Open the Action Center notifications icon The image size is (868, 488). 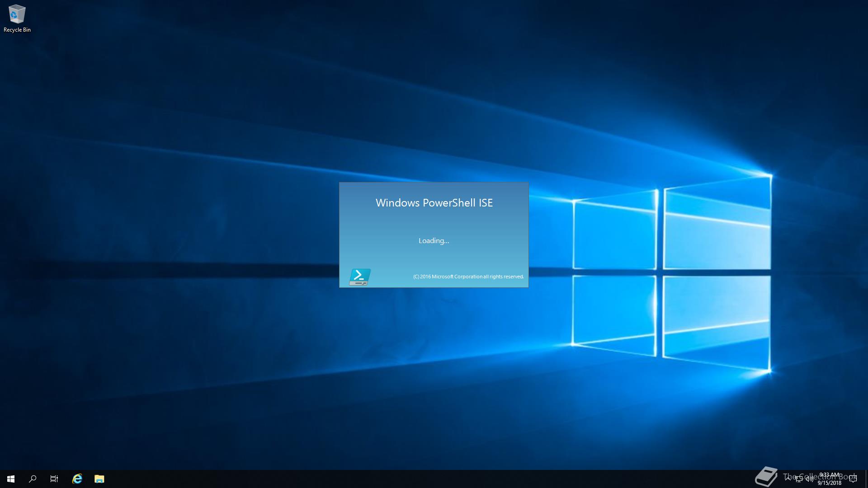pyautogui.click(x=853, y=479)
